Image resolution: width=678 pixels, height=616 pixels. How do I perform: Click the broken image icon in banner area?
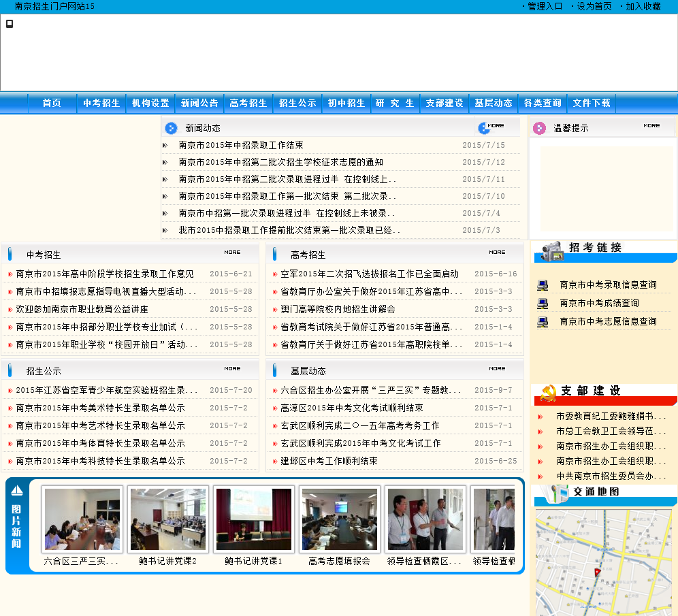[x=10, y=24]
